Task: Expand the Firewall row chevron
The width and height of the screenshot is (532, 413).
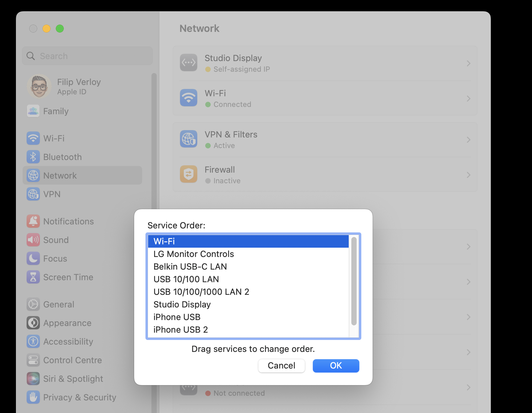Action: click(x=468, y=175)
